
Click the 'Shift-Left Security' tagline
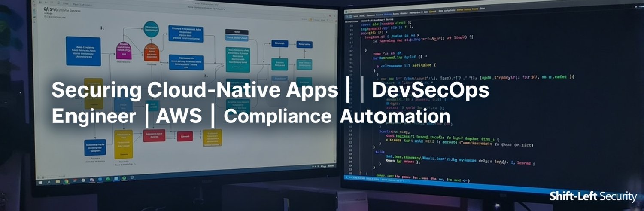(x=593, y=197)
